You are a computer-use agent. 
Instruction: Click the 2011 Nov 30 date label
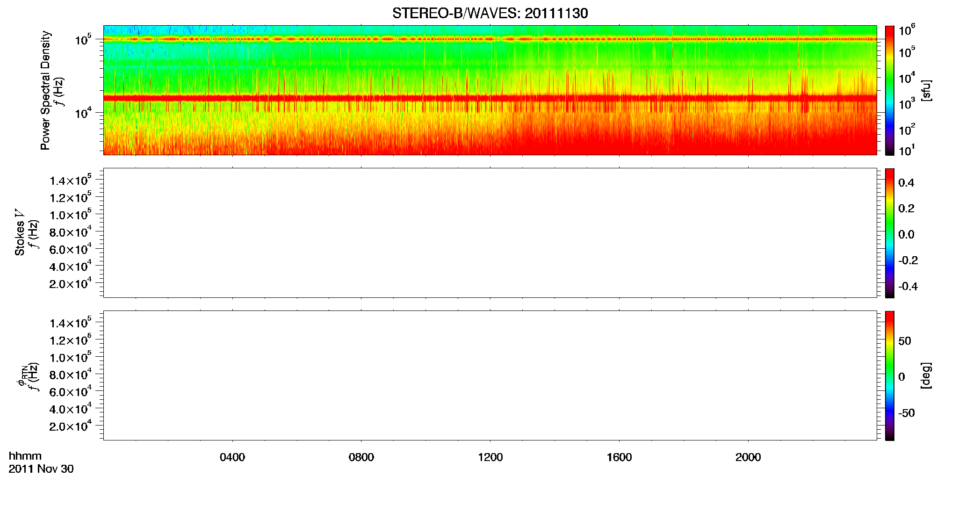pos(41,469)
